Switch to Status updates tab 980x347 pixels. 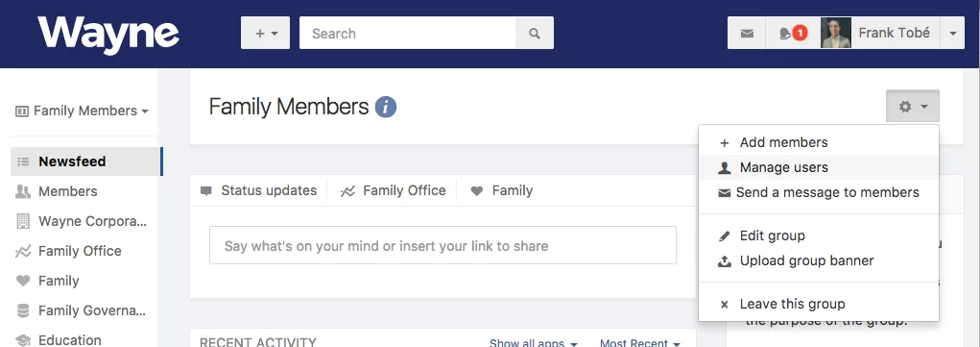(259, 190)
